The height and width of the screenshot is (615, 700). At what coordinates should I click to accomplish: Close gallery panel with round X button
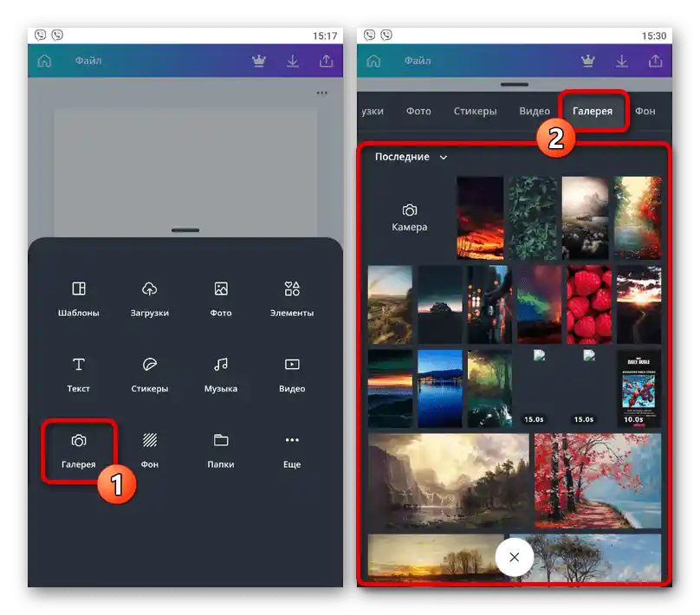pyautogui.click(x=515, y=557)
